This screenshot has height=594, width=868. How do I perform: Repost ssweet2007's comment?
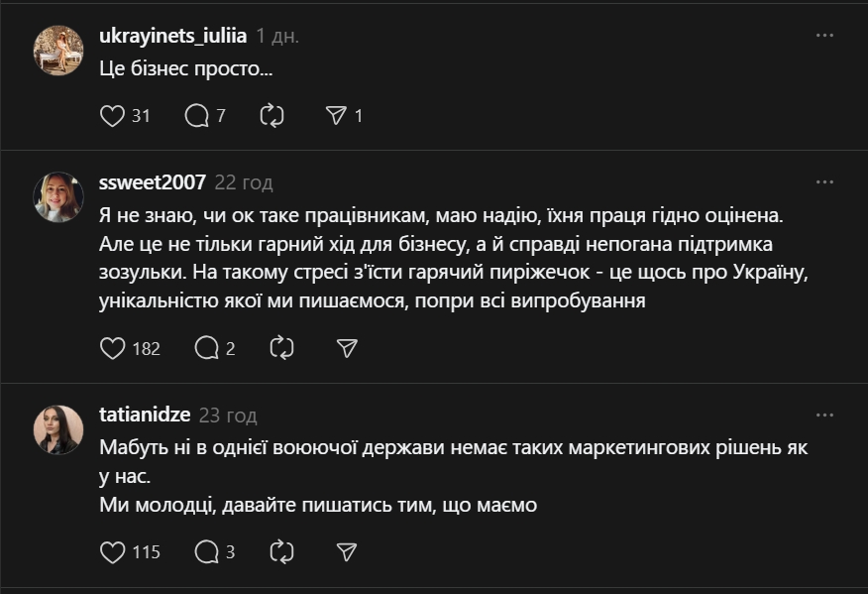tap(281, 348)
